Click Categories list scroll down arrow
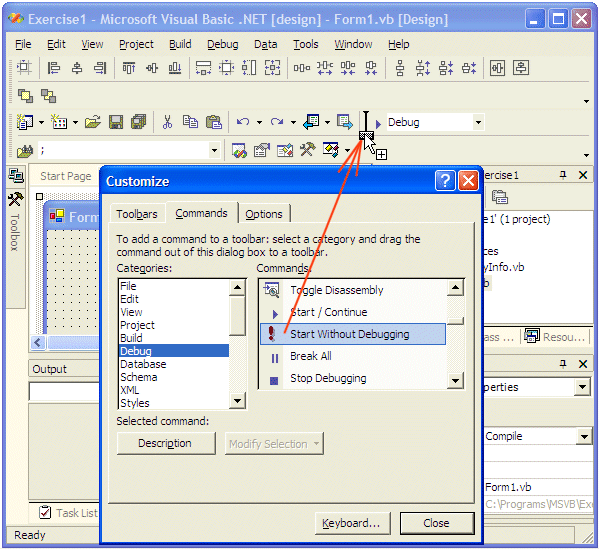Viewport: 599px width, 549px height. [x=237, y=401]
